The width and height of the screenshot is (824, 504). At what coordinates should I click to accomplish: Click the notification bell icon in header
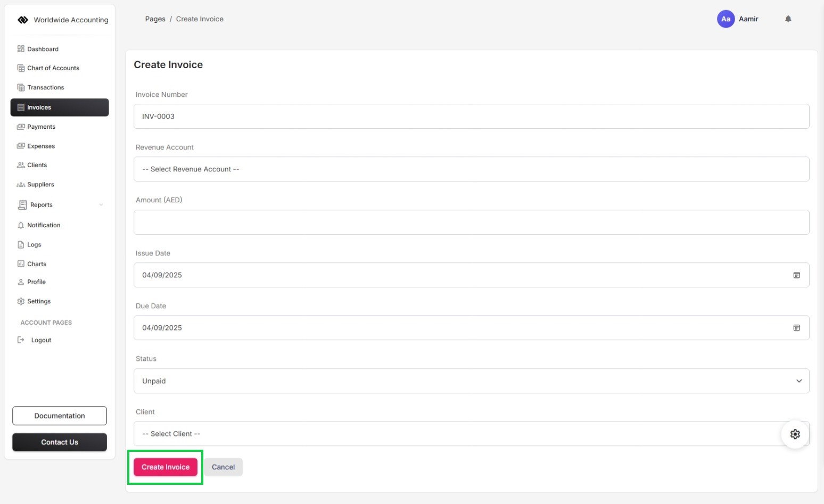coord(788,19)
